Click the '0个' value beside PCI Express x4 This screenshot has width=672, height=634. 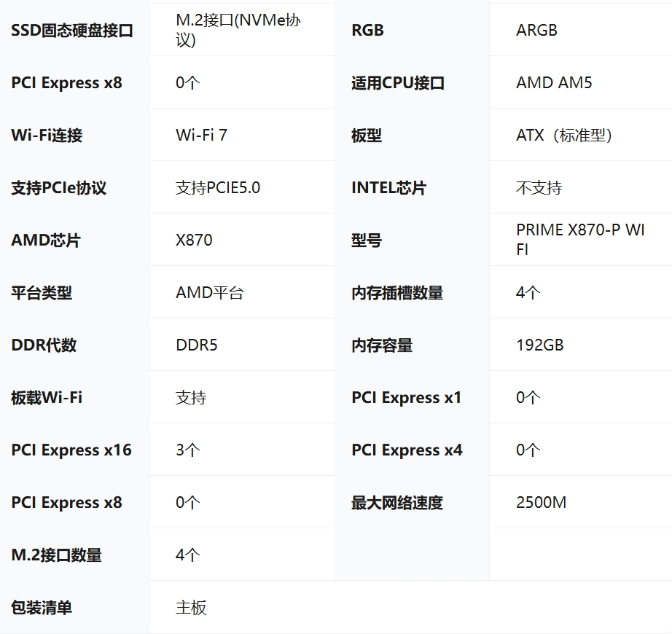point(528,450)
